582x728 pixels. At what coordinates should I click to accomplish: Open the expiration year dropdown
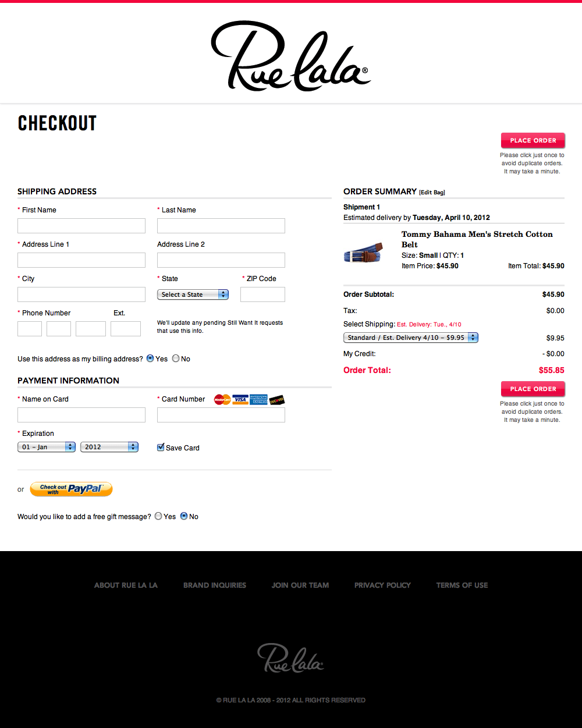pyautogui.click(x=109, y=447)
